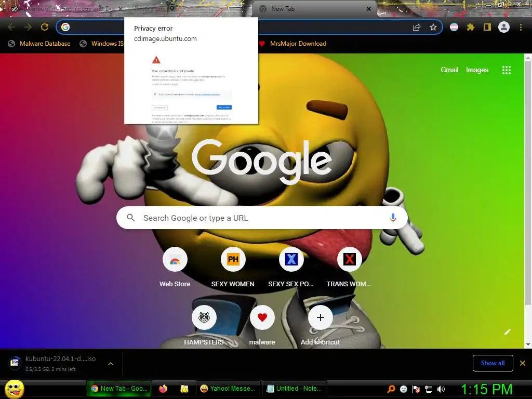
Task: Go back with the back arrow
Action: pos(11,27)
